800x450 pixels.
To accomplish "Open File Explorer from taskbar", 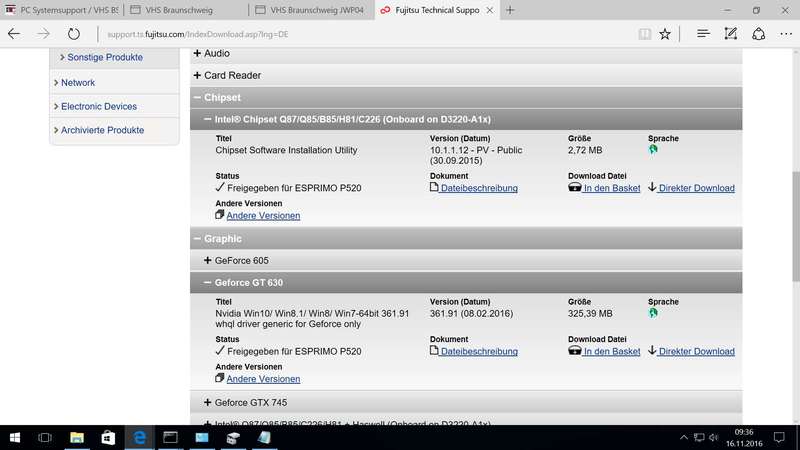I will pos(77,438).
